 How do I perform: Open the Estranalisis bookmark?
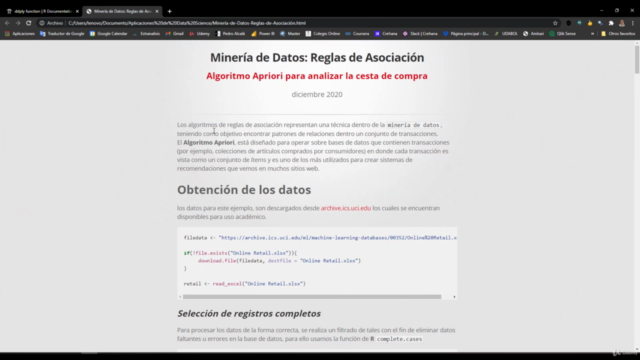[146, 34]
